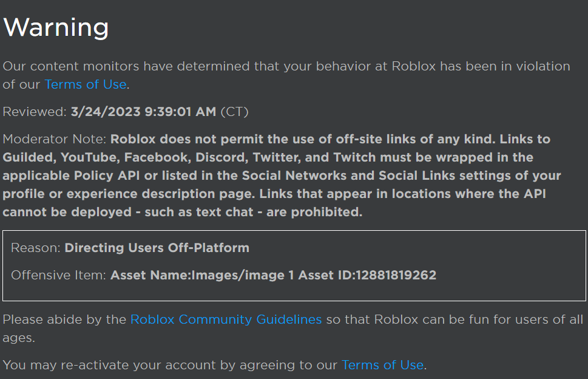588x379 pixels.
Task: Click the Offensive Item label
Action: 59,275
